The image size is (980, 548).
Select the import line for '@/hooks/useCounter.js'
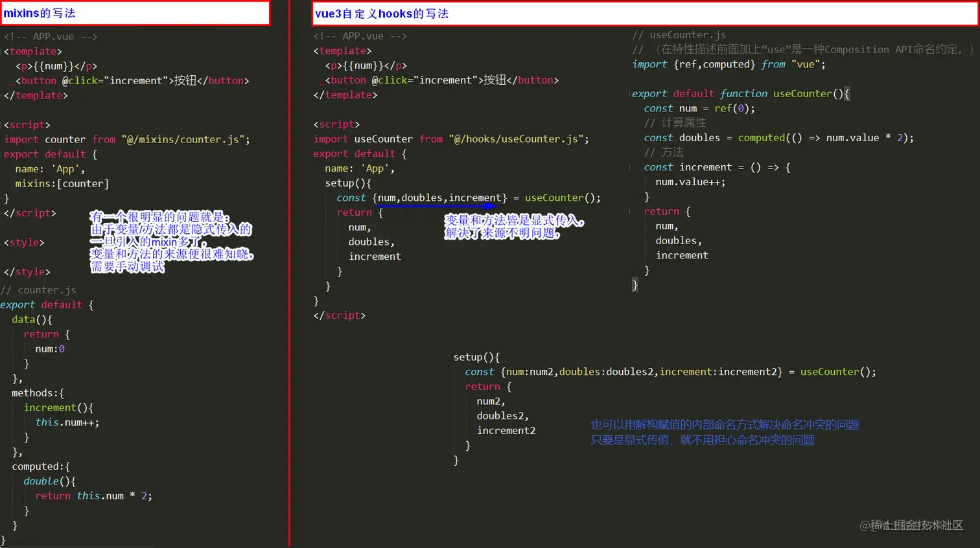(x=451, y=139)
